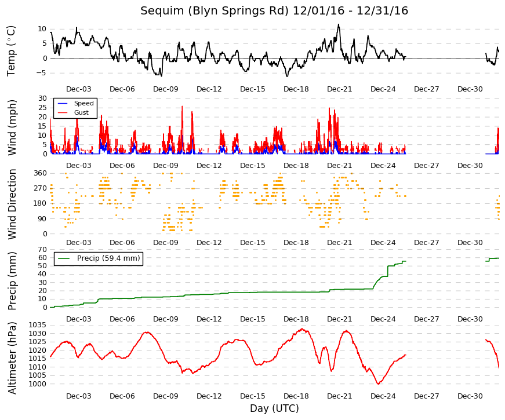Click the green Precip legend line
Image resolution: width=505 pixels, height=420 pixels.
[x=64, y=258]
